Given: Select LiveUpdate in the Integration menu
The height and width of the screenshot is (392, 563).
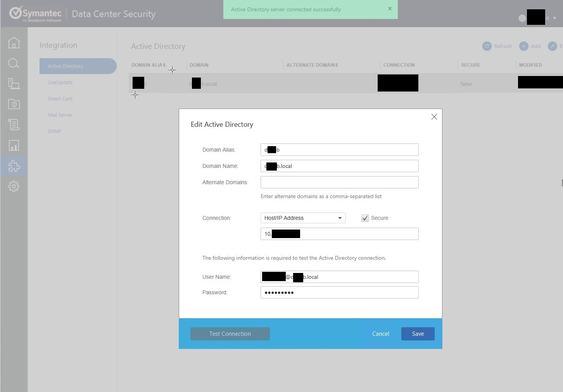Looking at the screenshot, I should pos(60,83).
